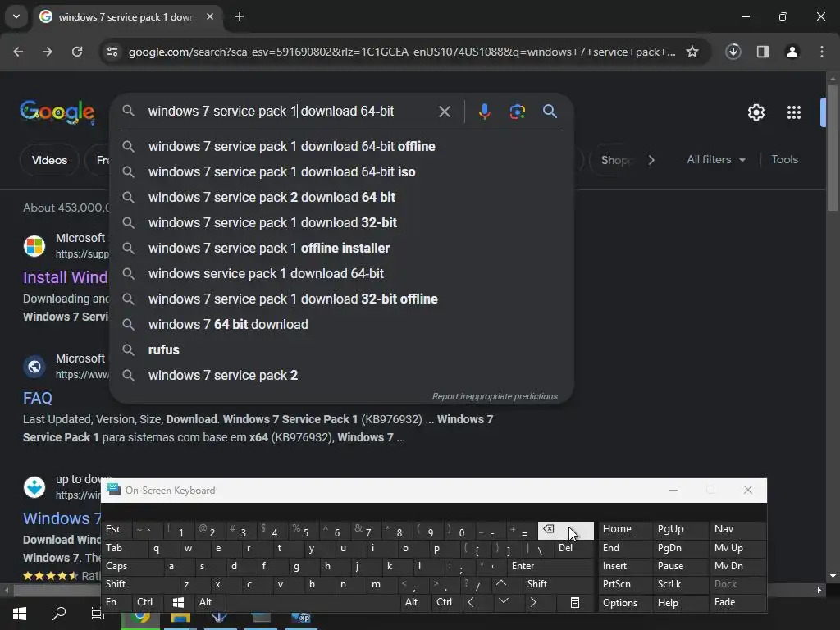Screen dimensions: 840x630
Task: Select suggestion windows service pack 1 download 64-bit
Action: [342, 274]
